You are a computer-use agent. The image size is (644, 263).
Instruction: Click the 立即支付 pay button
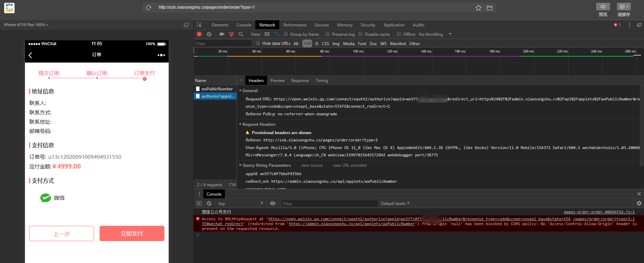(x=132, y=233)
